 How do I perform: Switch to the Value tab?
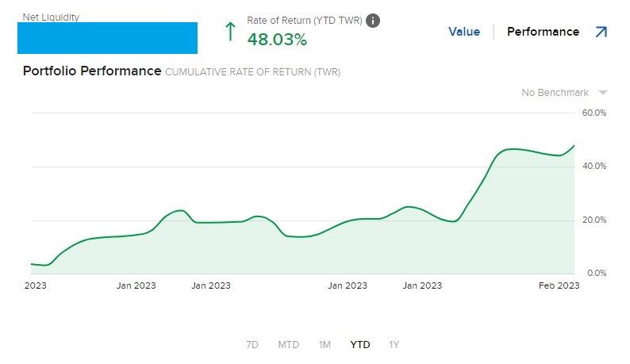(x=464, y=32)
